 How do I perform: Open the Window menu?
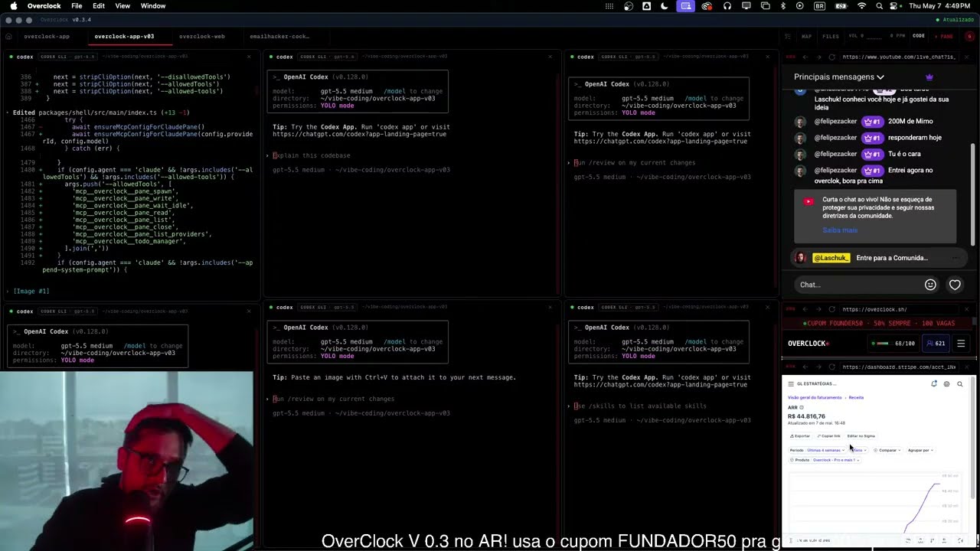[153, 5]
